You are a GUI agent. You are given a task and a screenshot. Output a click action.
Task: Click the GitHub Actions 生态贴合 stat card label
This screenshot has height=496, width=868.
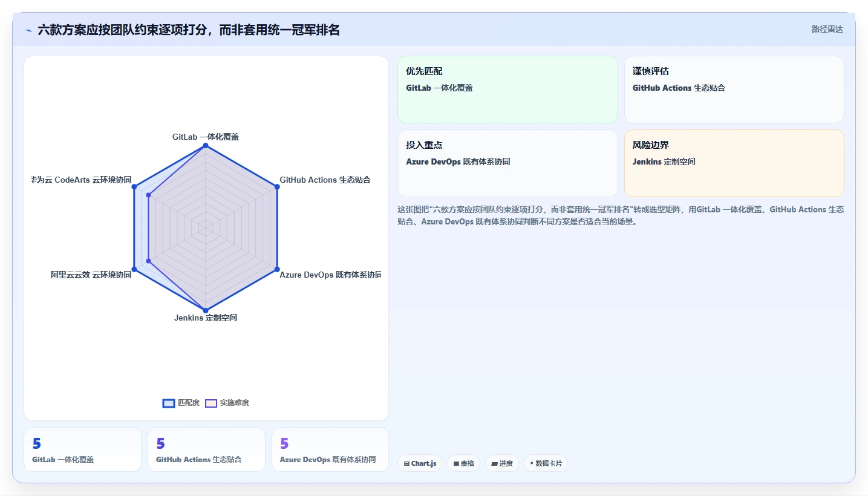[199, 460]
